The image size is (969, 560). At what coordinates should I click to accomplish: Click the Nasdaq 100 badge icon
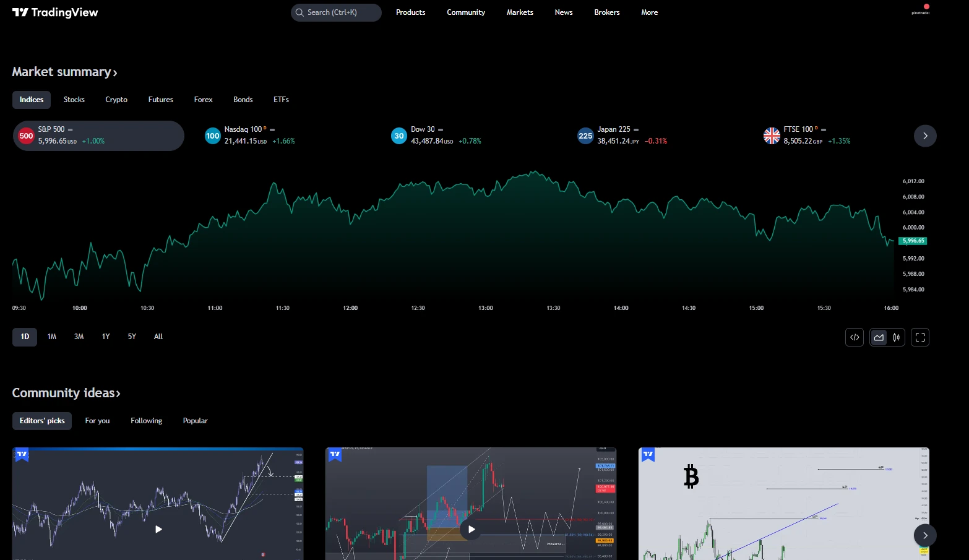coord(213,136)
